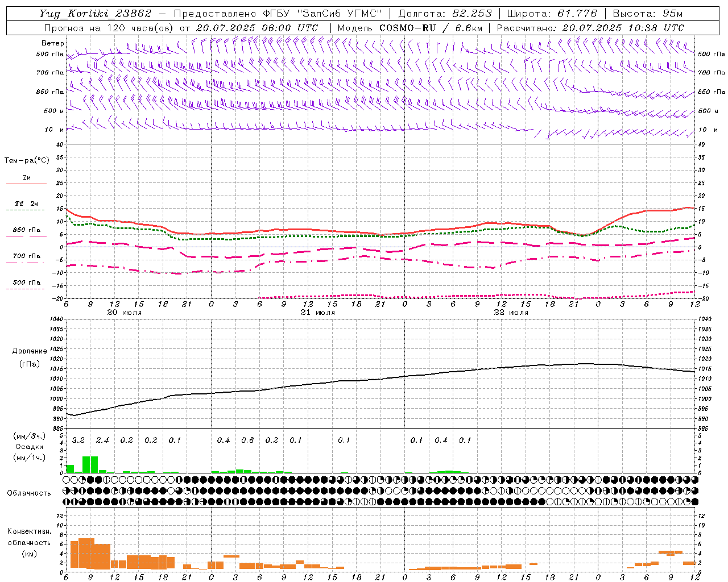Viewport: 728px width, 582px height.
Task: Click the (гПа) unit label under Давление
Action: (x=29, y=364)
